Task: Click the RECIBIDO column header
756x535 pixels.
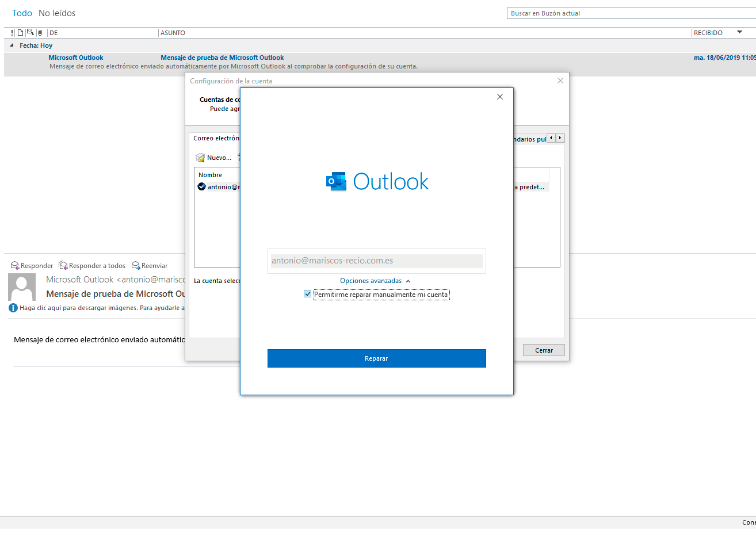Action: (708, 33)
